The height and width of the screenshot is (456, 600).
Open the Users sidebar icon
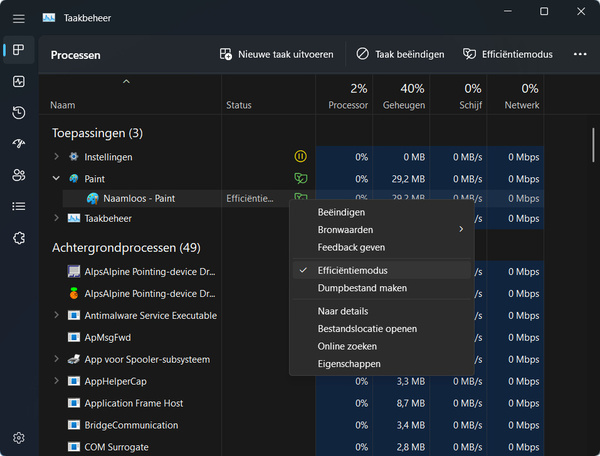click(x=18, y=175)
